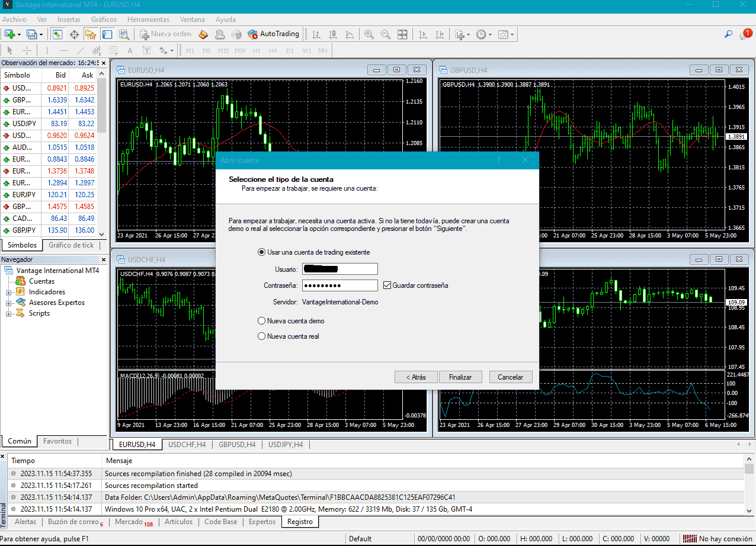Select Nueva cuenta real option
The width and height of the screenshot is (756, 546).
pyautogui.click(x=289, y=336)
